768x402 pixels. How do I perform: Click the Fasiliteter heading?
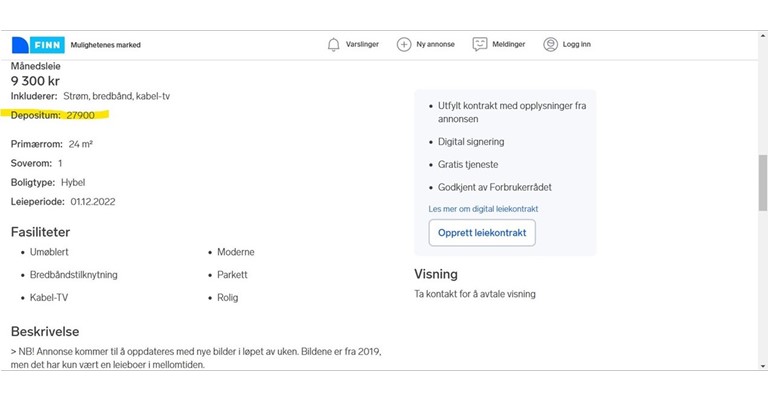coord(41,231)
